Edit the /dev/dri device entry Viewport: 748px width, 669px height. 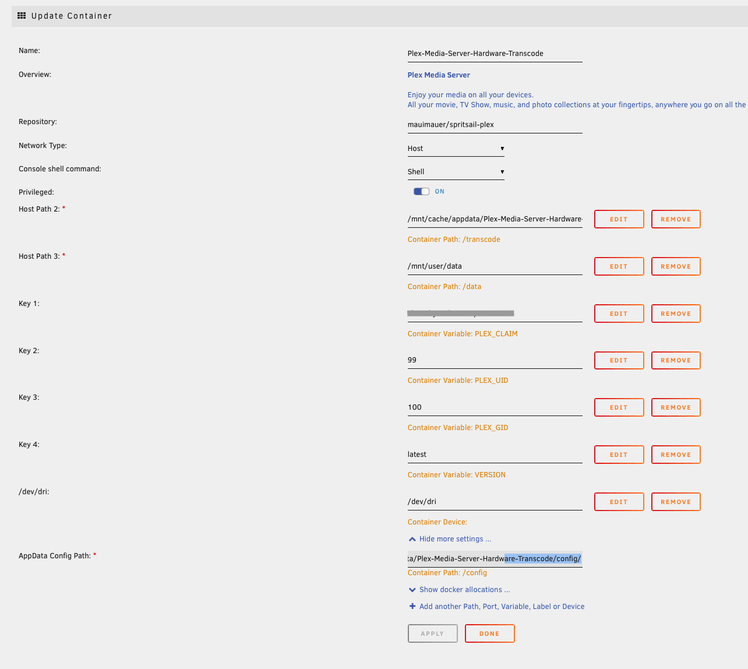[618, 502]
